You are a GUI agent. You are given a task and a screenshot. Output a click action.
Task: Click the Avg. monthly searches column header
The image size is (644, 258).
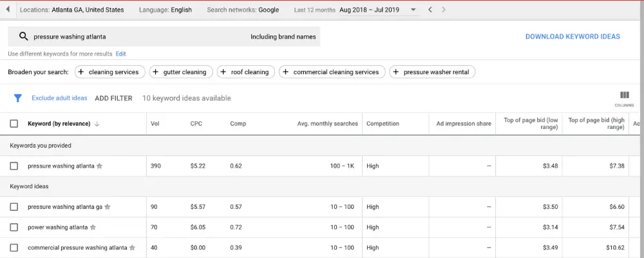point(327,123)
